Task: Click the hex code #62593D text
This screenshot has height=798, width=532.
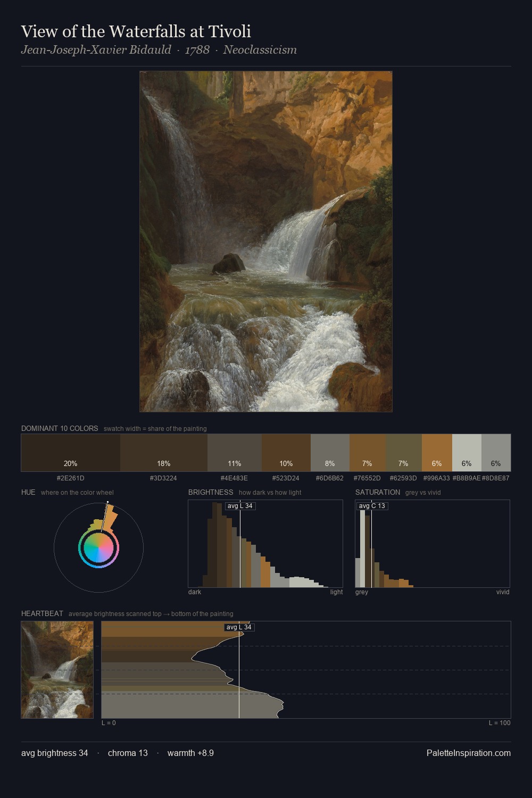Action: pyautogui.click(x=403, y=478)
